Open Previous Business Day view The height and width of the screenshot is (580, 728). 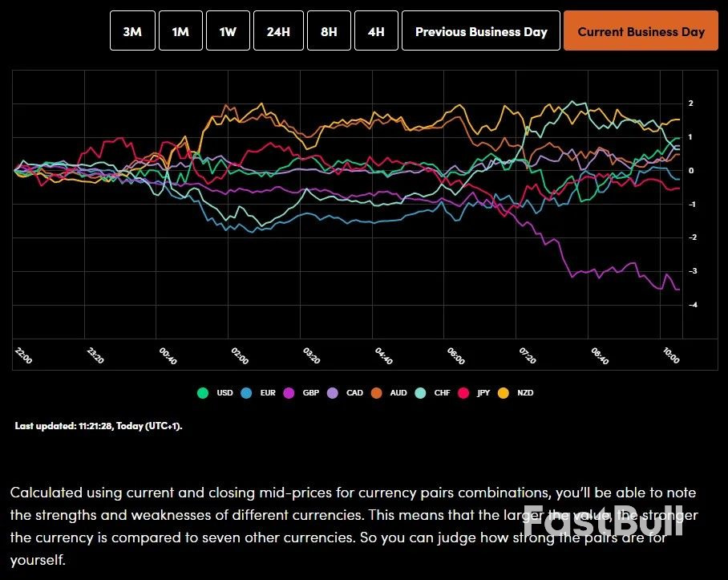[x=481, y=30]
